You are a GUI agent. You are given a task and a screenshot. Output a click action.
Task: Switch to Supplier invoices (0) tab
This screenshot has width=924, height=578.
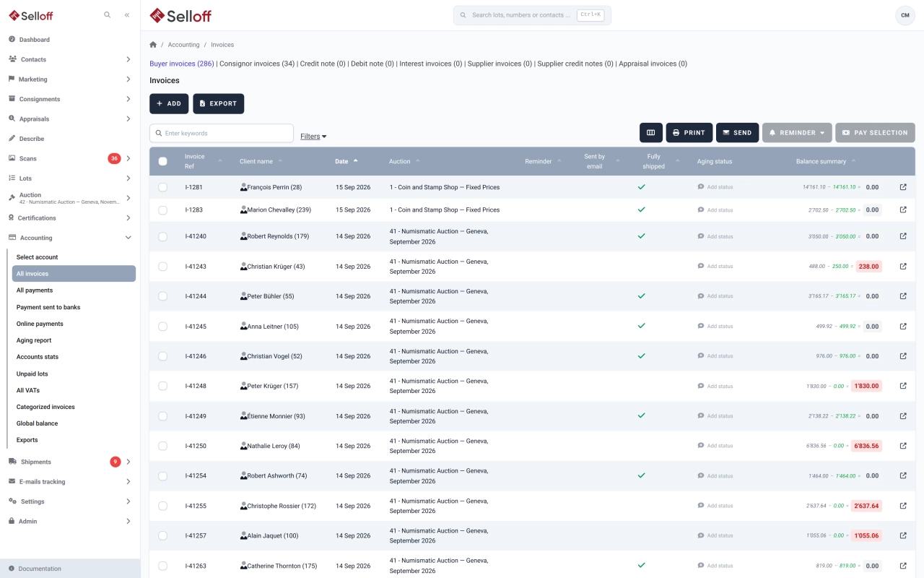500,64
